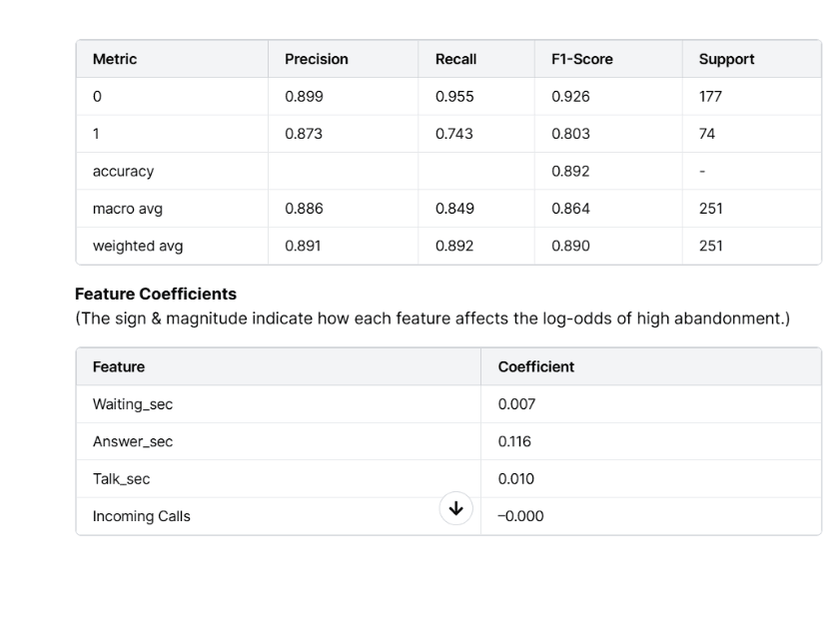
Task: Select the Precision column header
Action: pyautogui.click(x=316, y=59)
